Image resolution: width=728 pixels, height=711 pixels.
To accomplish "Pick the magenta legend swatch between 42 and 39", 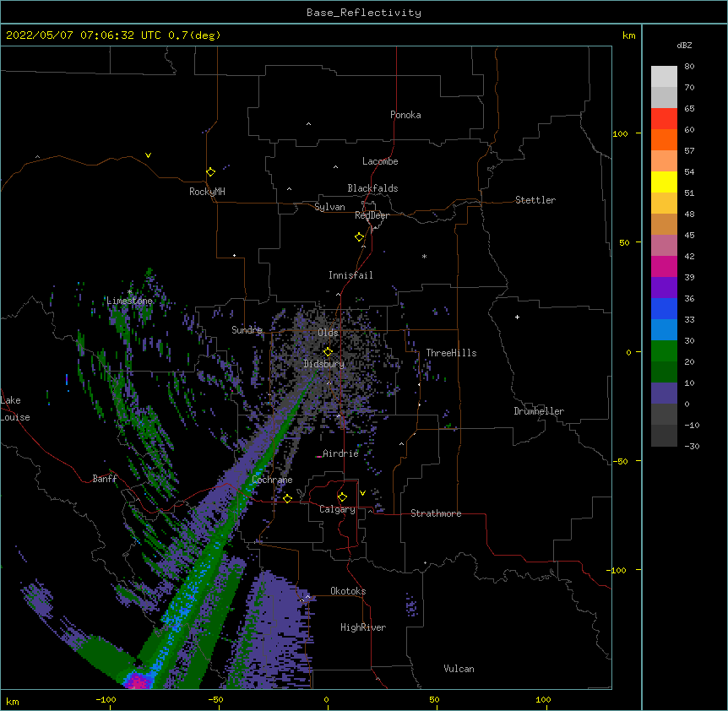I will click(x=664, y=266).
